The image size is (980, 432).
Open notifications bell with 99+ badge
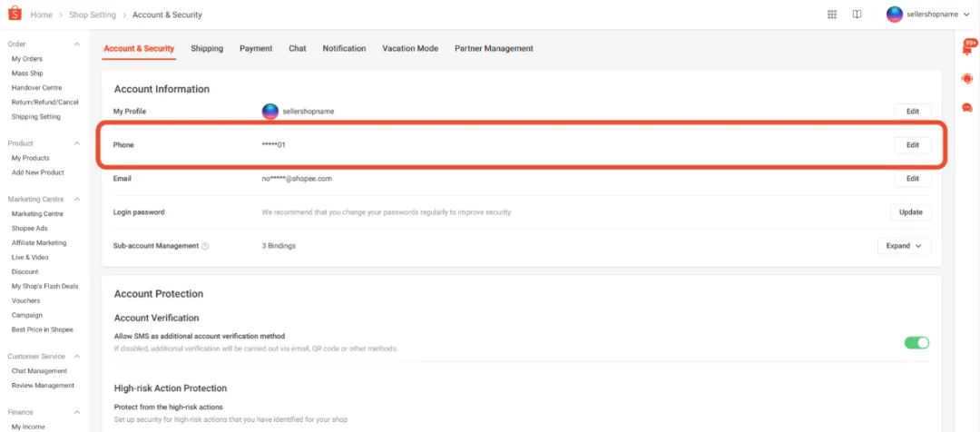coord(967,49)
